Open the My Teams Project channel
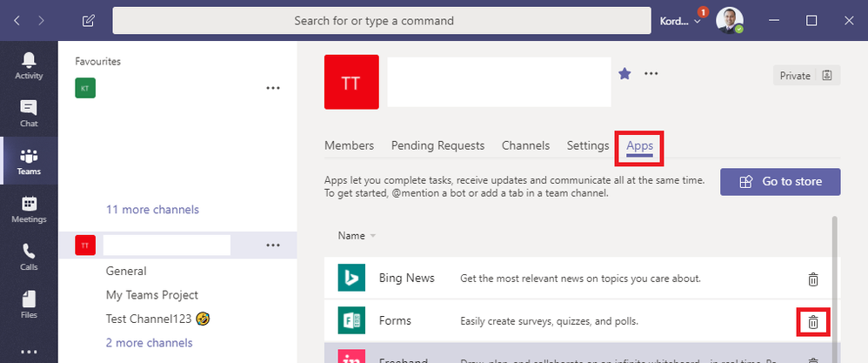868x363 pixels. [152, 295]
